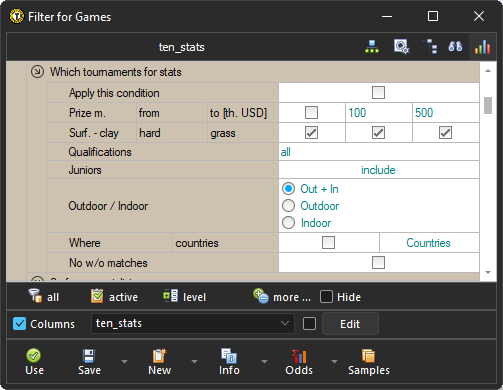The width and height of the screenshot is (503, 390).
Task: Click the 'Qualifications' row label
Action: click(100, 152)
